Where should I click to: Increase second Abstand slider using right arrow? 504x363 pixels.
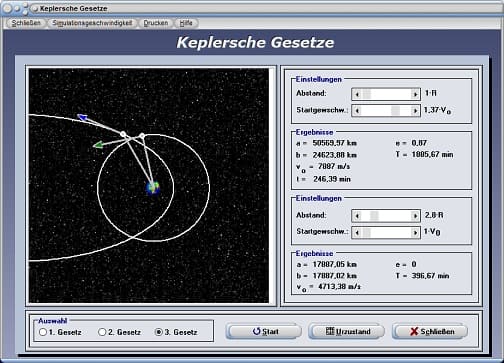click(415, 216)
